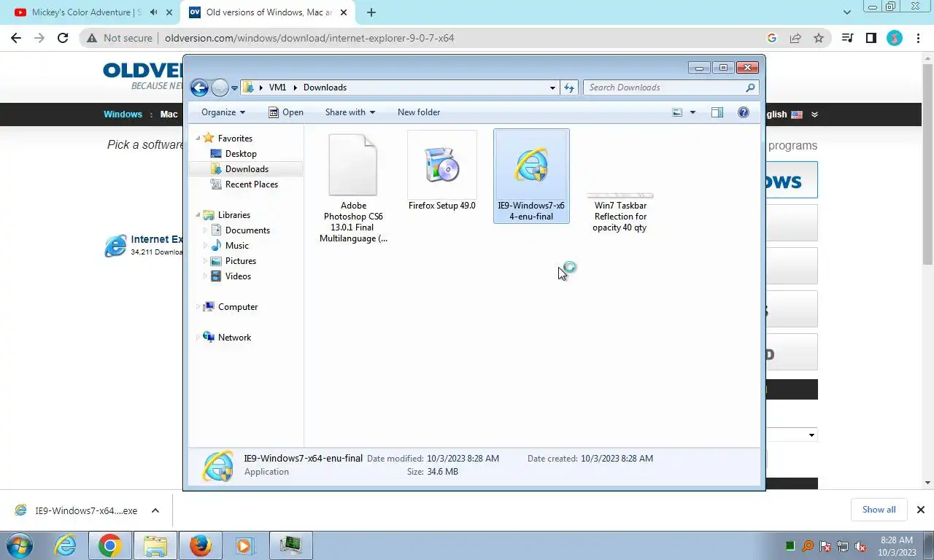Open Chrome three-dot menu
Viewport: 934px width, 560px height.
[917, 38]
